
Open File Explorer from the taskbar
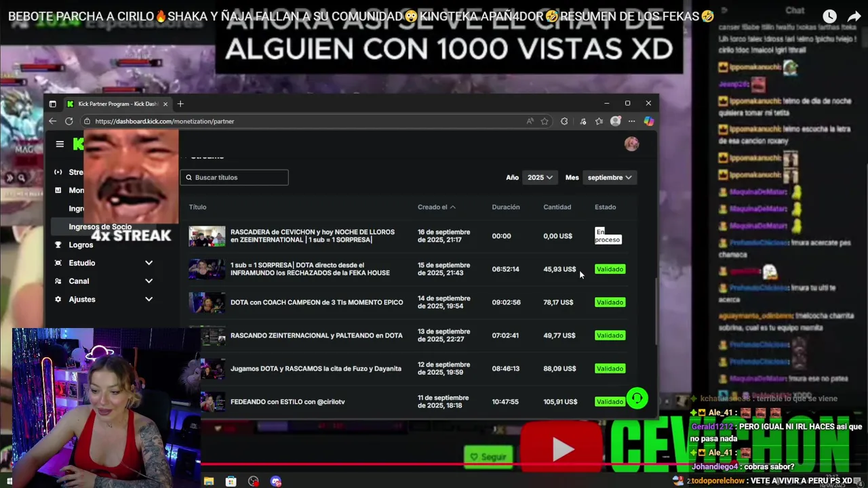(x=209, y=481)
